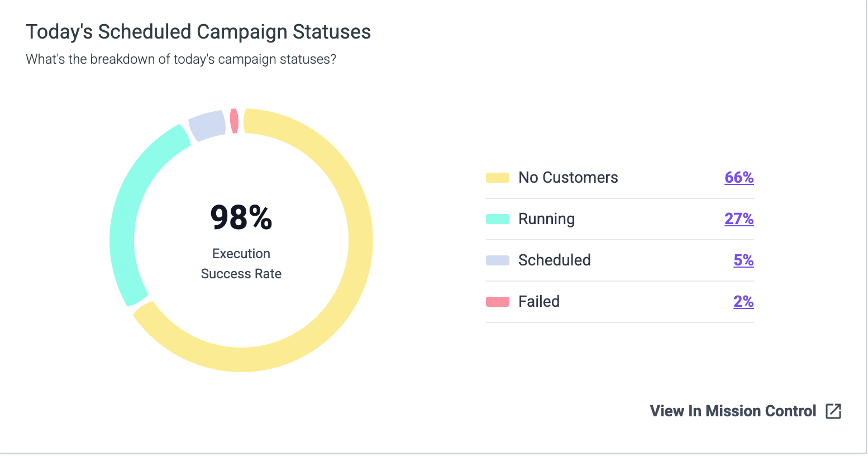Select the No Customers legend label
This screenshot has height=456, width=868.
click(x=568, y=178)
